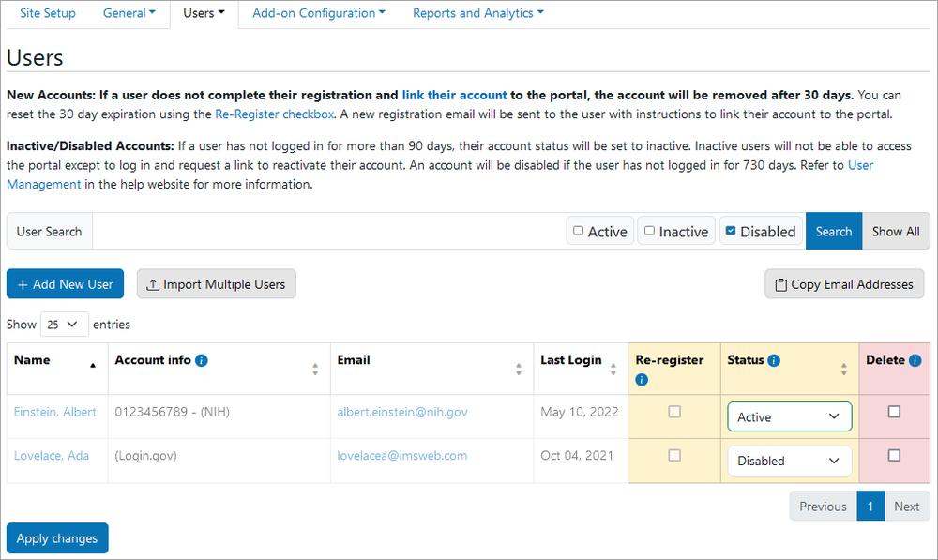Focus the User Search input field

328,231
